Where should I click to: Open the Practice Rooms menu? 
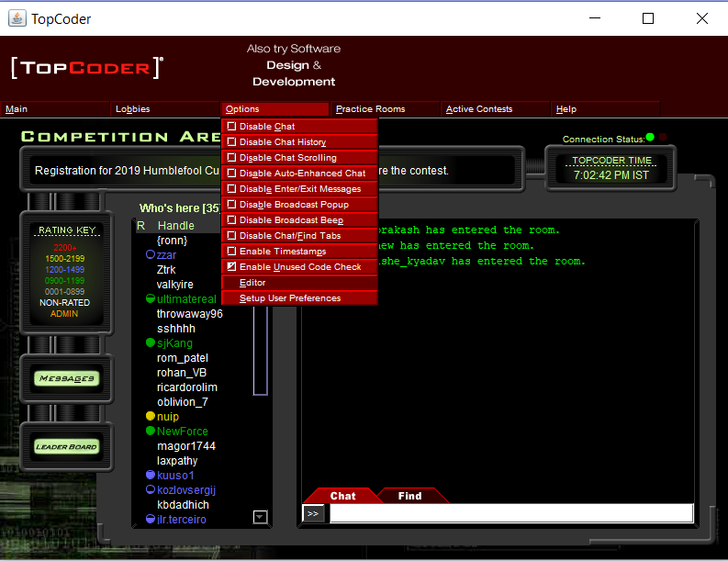(385, 109)
